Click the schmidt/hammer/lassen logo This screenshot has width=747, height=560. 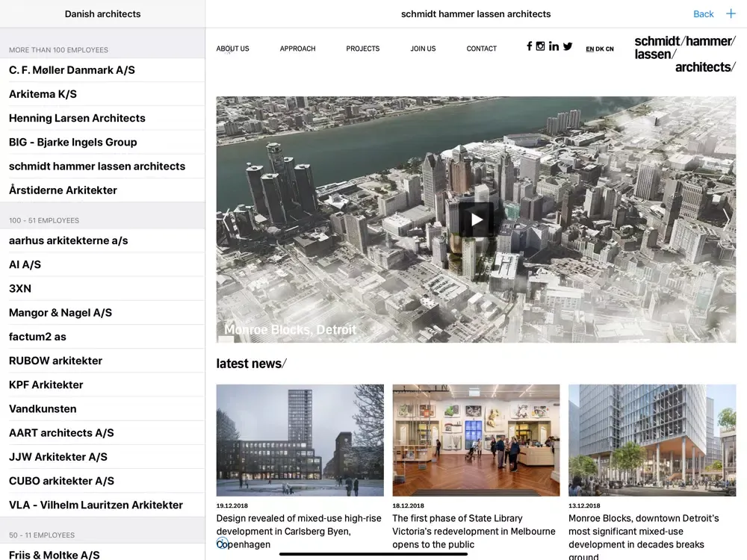(x=684, y=55)
